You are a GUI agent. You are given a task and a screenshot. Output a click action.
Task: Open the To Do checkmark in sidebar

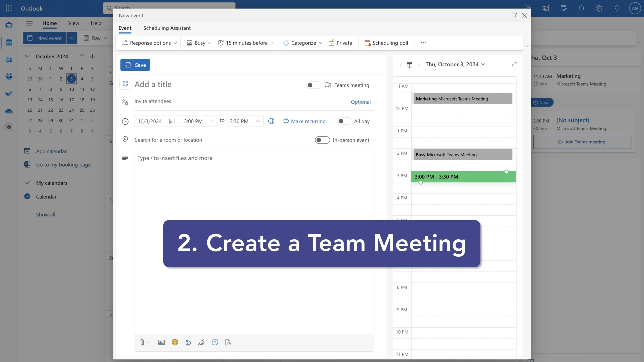[x=9, y=94]
